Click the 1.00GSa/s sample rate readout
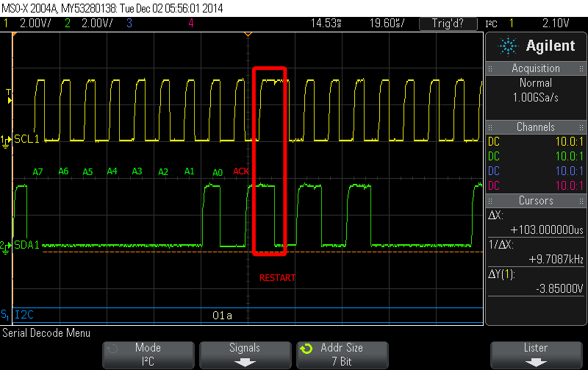The image size is (588, 370). 536,98
